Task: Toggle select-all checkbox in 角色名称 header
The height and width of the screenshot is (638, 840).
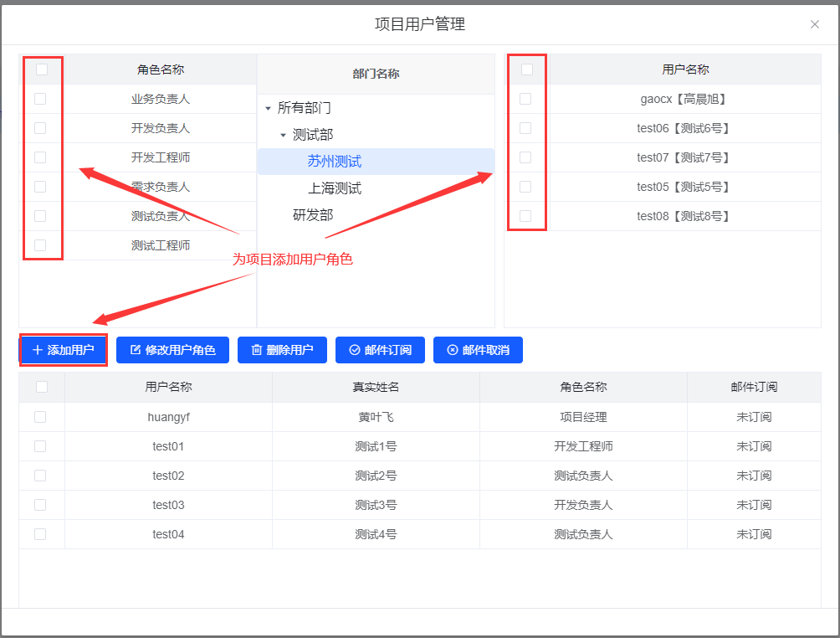Action: tap(42, 69)
